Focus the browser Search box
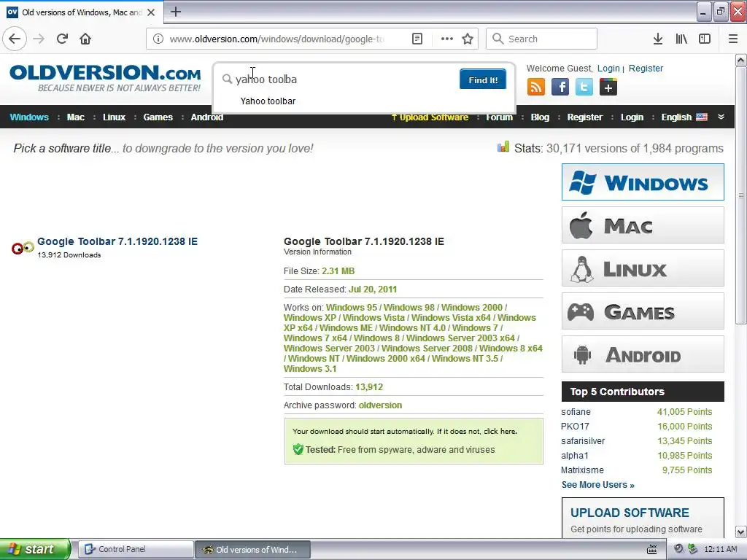Viewport: 747px width, 560px height. (542, 39)
